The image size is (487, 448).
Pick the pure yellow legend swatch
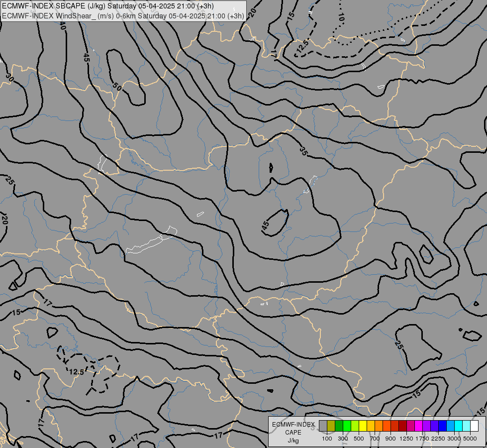(363, 426)
